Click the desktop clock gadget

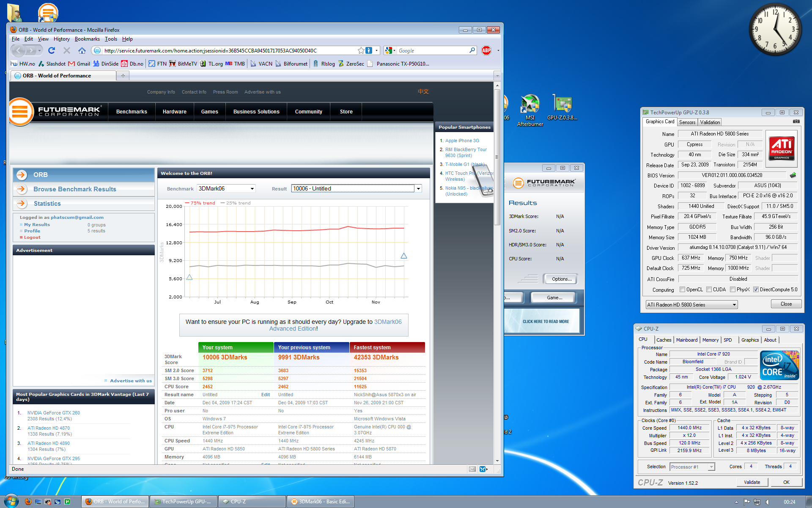pyautogui.click(x=776, y=30)
